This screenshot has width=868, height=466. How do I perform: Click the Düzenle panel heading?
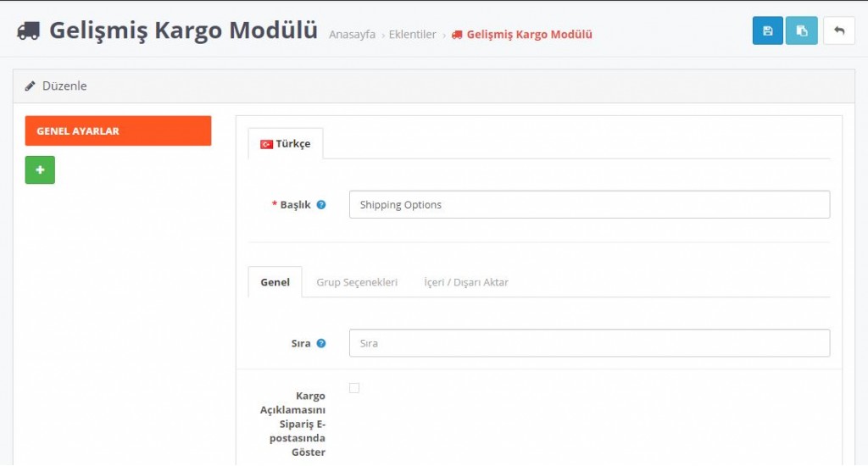pyautogui.click(x=64, y=86)
